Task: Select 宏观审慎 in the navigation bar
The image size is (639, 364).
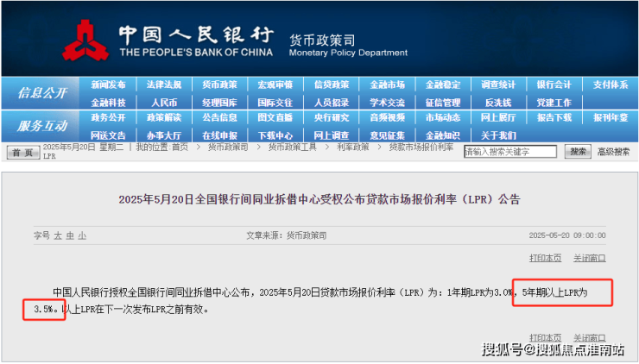Action: (x=275, y=85)
